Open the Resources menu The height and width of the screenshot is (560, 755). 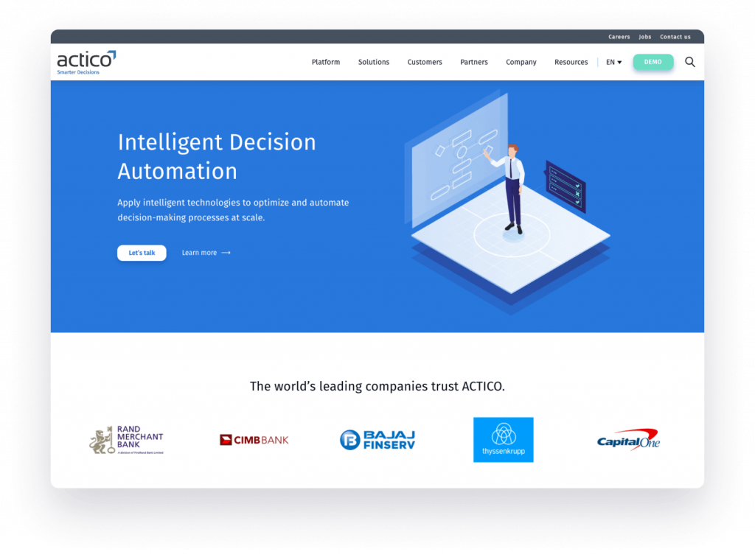(x=571, y=62)
